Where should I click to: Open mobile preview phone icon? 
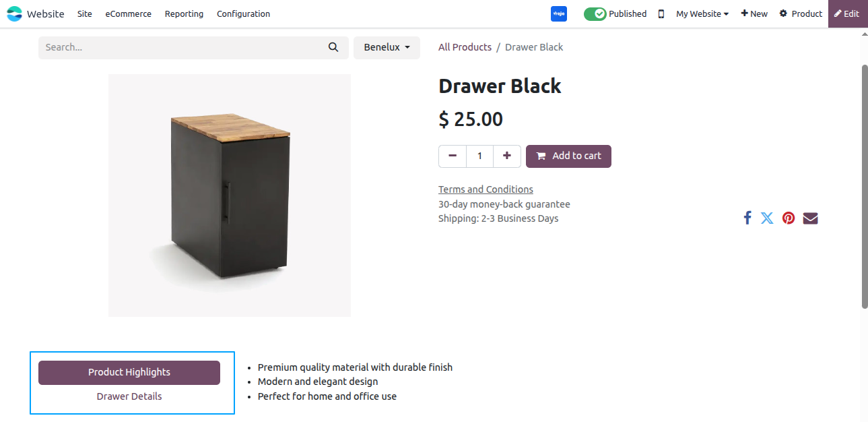[661, 13]
